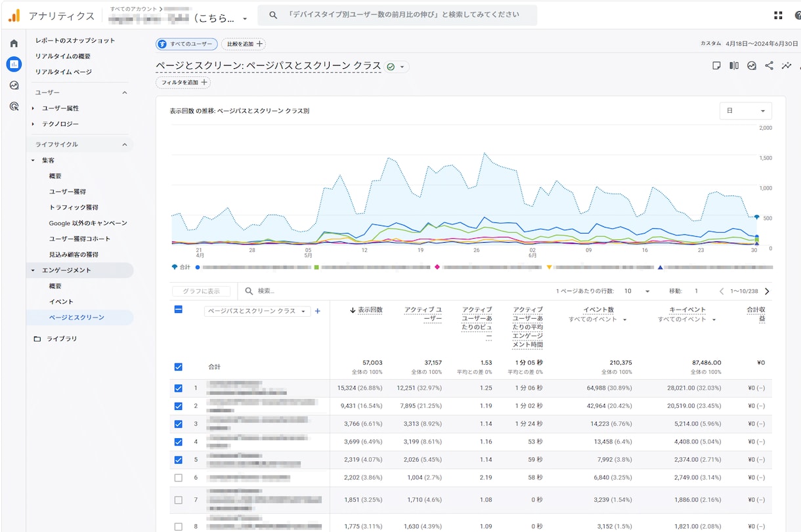
Task: Open the custom date range 4月18日〜2024年6月30日
Action: 762,43
